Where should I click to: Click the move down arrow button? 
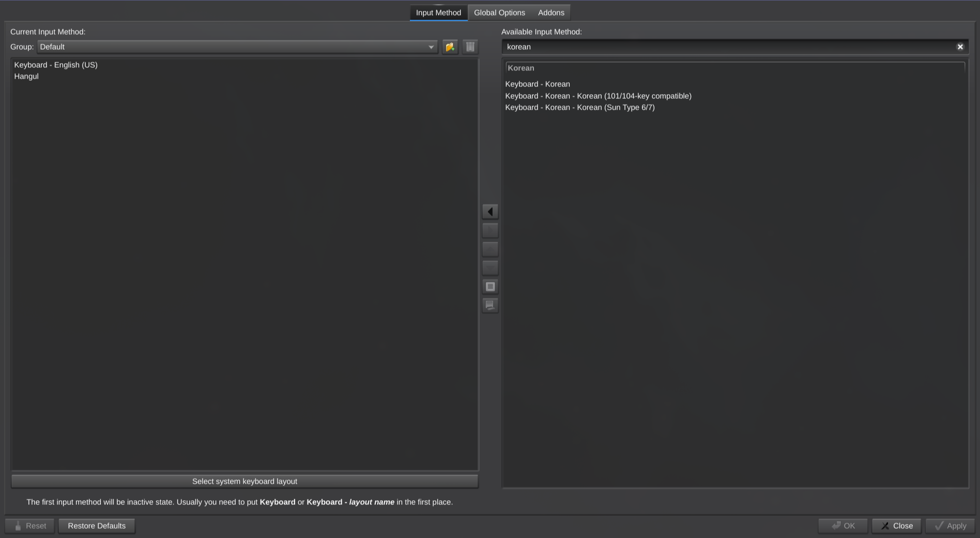490,267
